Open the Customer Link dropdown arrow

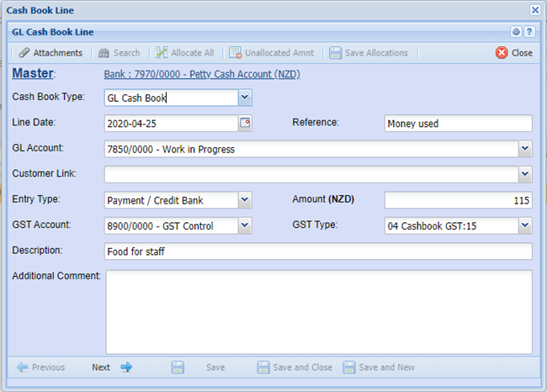tap(525, 175)
